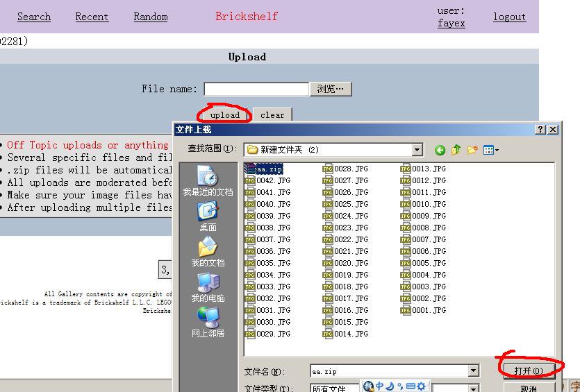Viewport: 580px width, 392px height.
Task: Open Network Places (网上邻居) shortcut
Action: point(208,323)
